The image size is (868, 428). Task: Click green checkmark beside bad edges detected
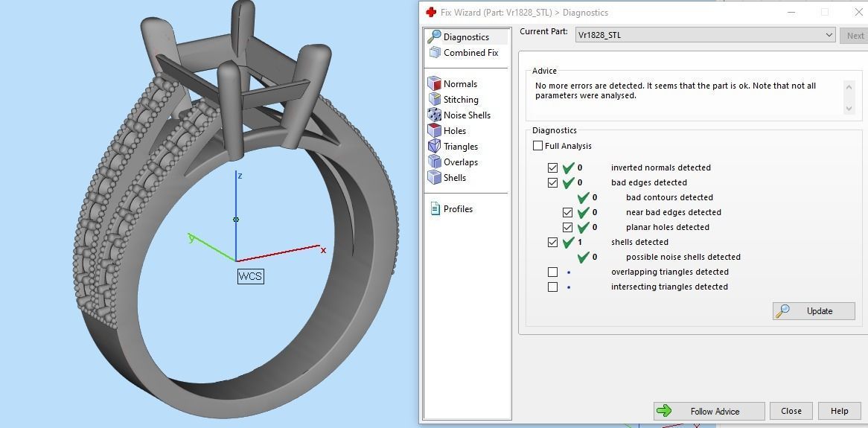569,182
